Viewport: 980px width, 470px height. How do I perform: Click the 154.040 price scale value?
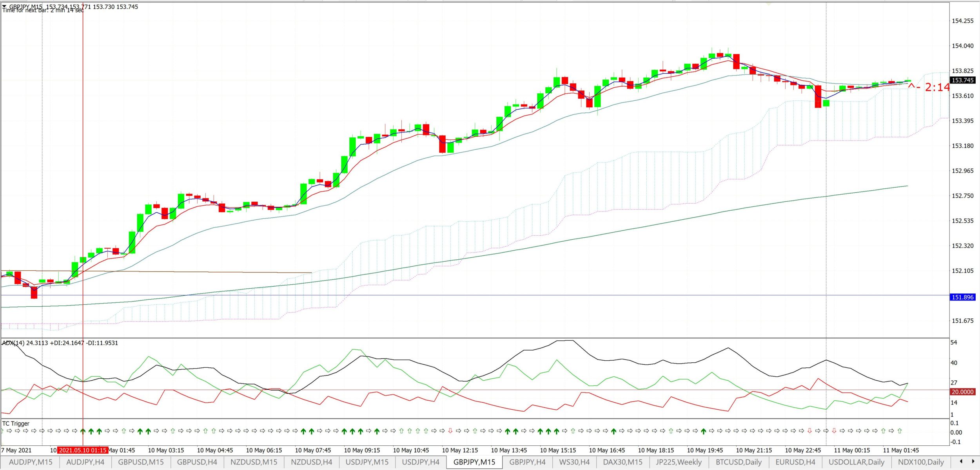[963, 46]
